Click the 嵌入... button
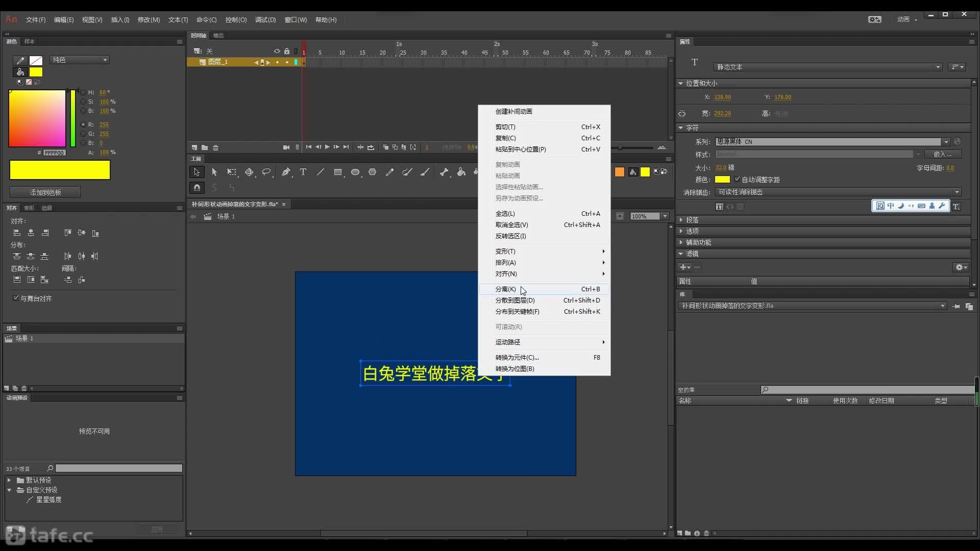Image resolution: width=980 pixels, height=551 pixels. click(942, 154)
